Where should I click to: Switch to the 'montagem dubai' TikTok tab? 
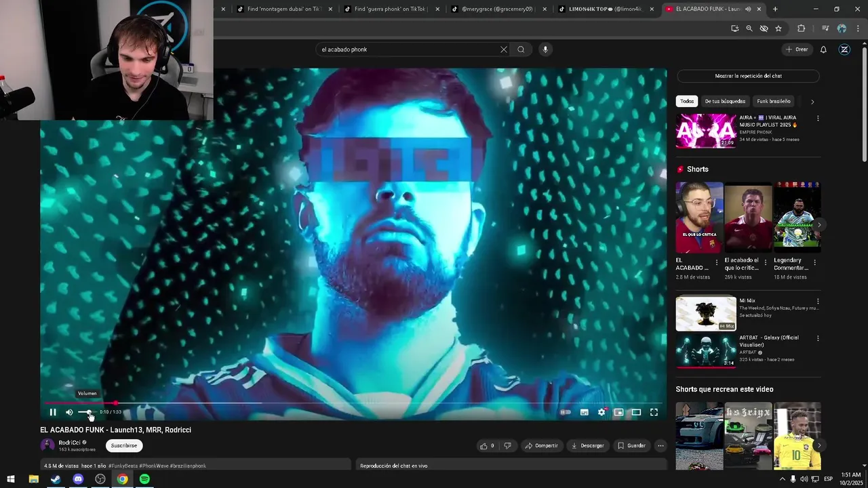pyautogui.click(x=285, y=9)
